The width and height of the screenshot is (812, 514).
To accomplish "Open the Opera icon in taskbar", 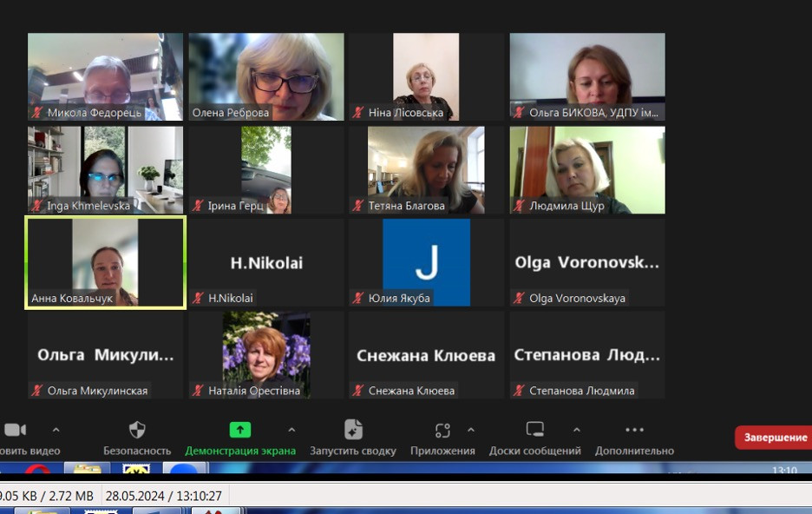I will [x=36, y=468].
